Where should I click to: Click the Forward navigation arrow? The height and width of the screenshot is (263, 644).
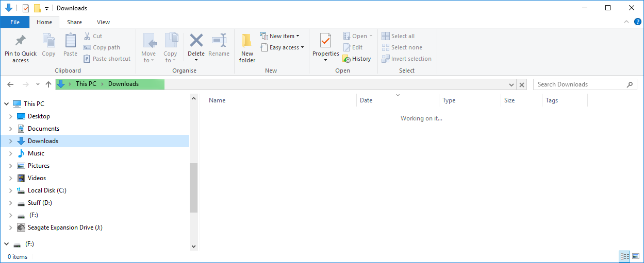tap(25, 84)
